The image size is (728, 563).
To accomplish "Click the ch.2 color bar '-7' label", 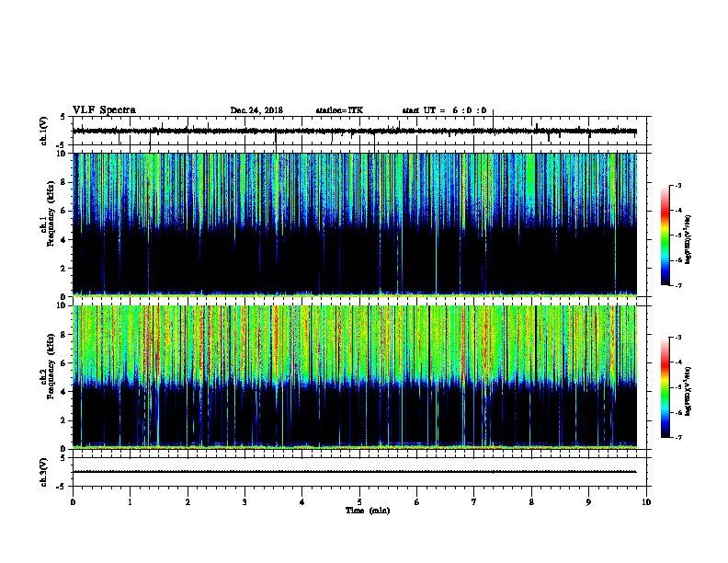I will point(678,437).
